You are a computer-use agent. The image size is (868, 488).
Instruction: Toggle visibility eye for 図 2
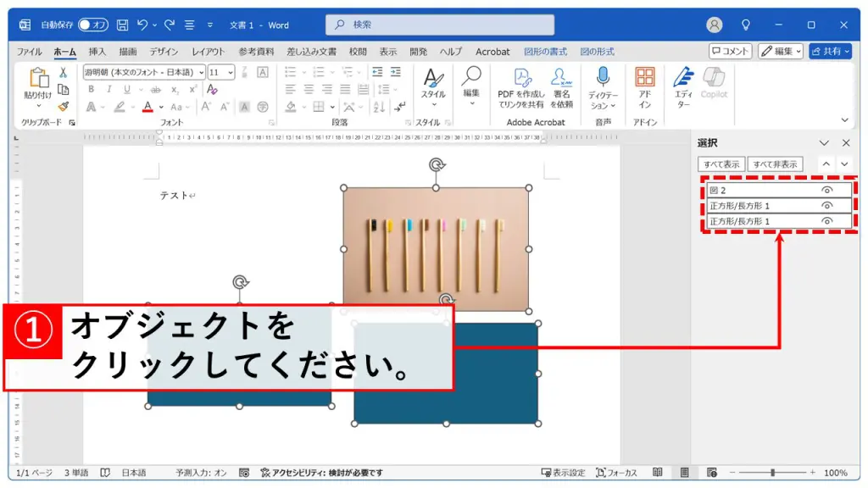coord(826,191)
